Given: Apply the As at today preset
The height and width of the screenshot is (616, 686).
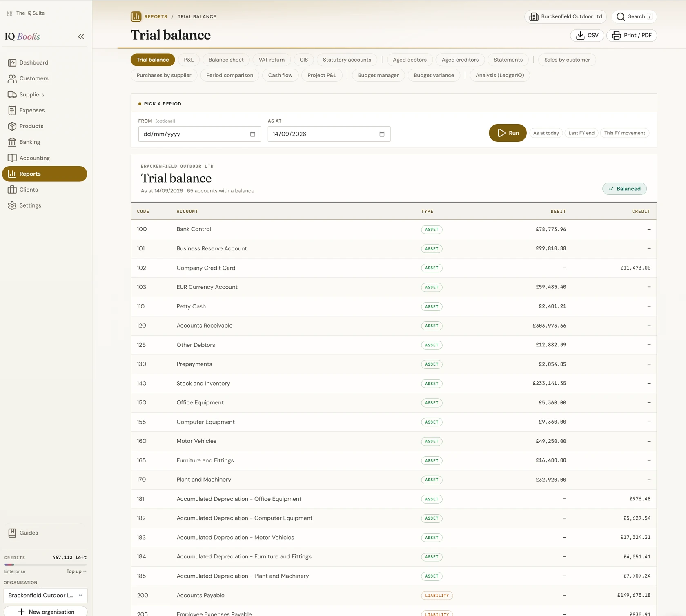Looking at the screenshot, I should tap(546, 133).
